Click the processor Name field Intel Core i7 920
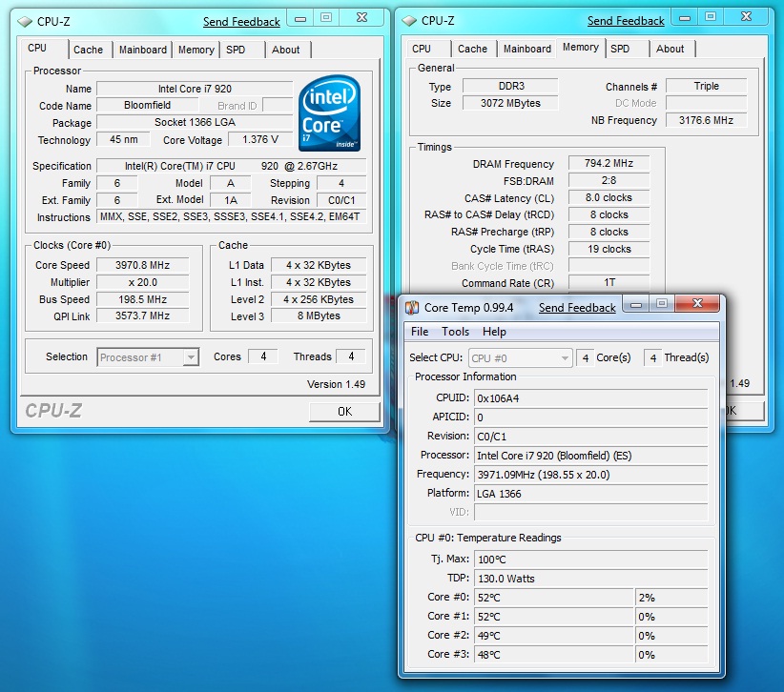Image resolution: width=784 pixels, height=692 pixels. 195,89
